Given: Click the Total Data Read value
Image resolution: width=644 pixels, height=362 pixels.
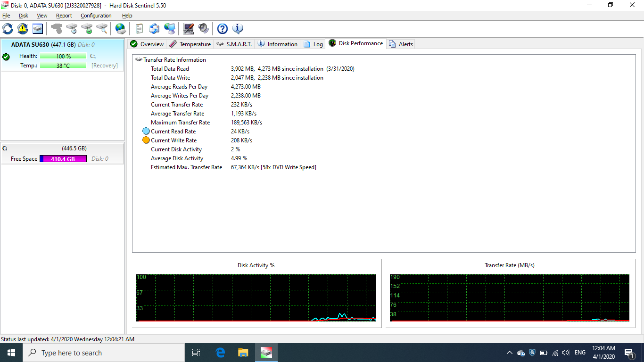Looking at the screenshot, I should (292, 69).
